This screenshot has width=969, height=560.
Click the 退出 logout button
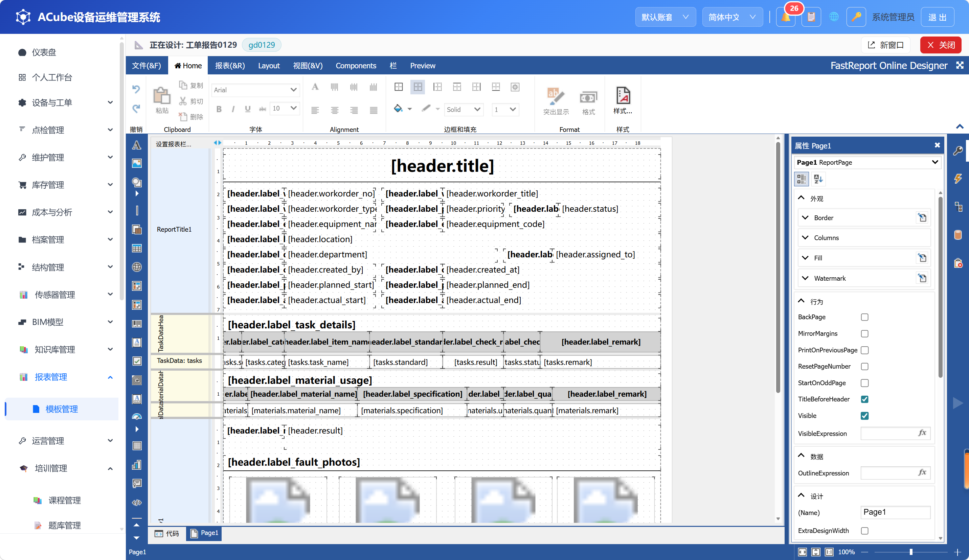coord(937,17)
